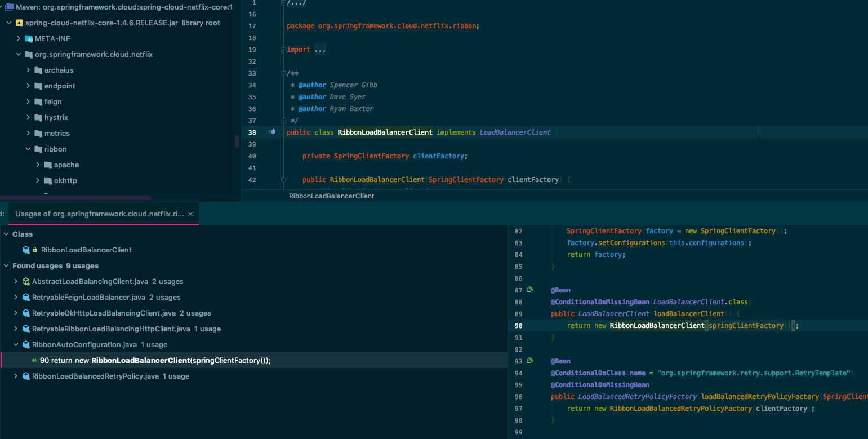Fold the Javadoc comment at line 33
Image resolution: width=868 pixels, height=439 pixels.
[x=283, y=73]
